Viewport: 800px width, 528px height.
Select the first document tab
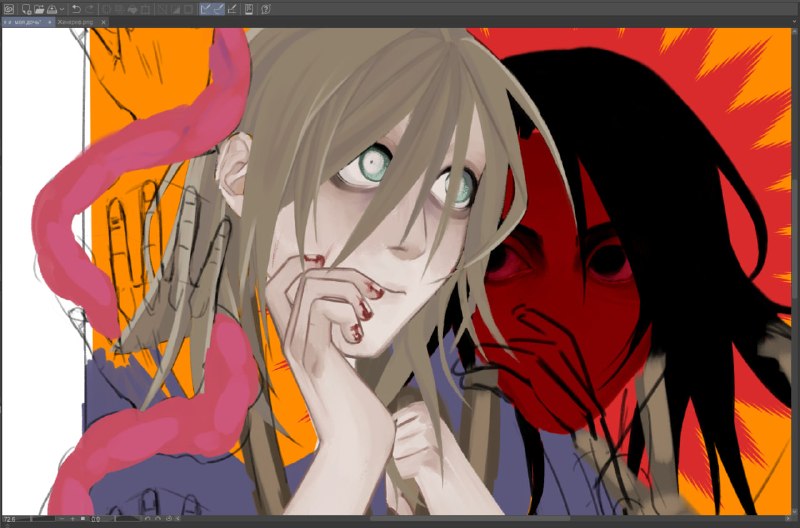pos(27,22)
